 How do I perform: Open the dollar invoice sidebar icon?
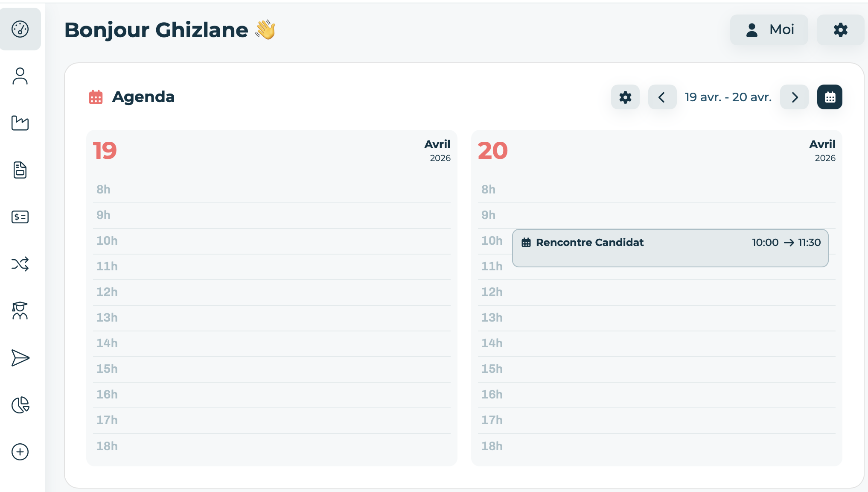(x=20, y=217)
